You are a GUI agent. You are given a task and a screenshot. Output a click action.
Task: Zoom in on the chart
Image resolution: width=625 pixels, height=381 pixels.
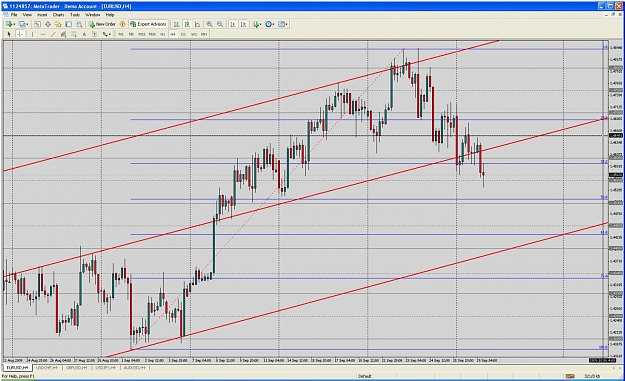209,24
